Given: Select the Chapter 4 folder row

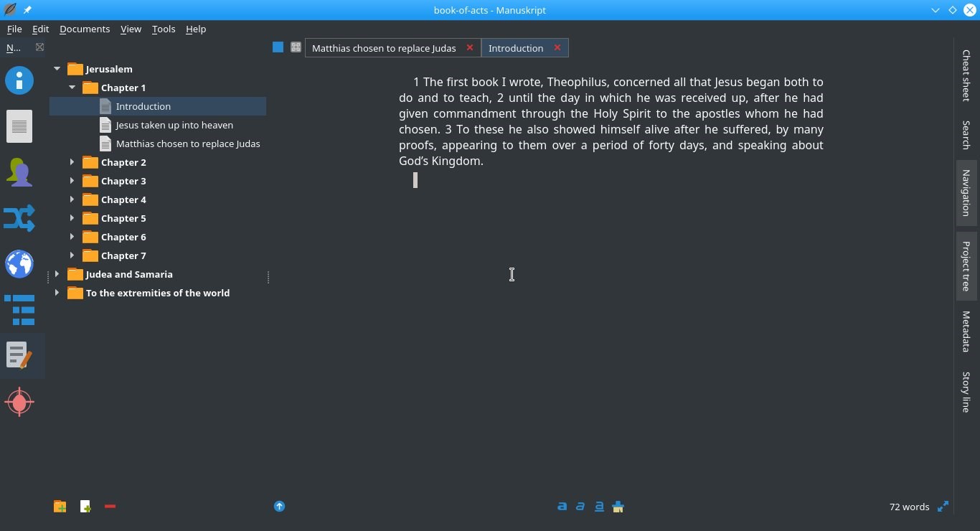Looking at the screenshot, I should pyautogui.click(x=158, y=199).
